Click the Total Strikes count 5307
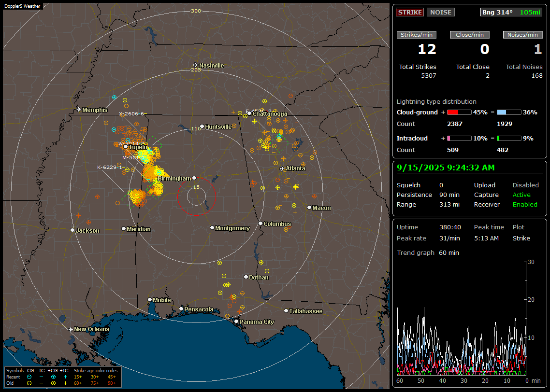 pyautogui.click(x=429, y=76)
